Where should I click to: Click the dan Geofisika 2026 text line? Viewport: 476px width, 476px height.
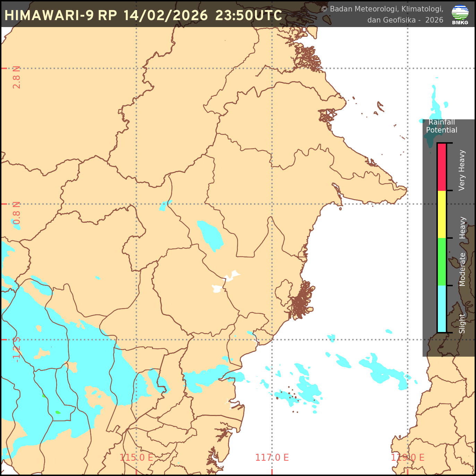pyautogui.click(x=405, y=20)
